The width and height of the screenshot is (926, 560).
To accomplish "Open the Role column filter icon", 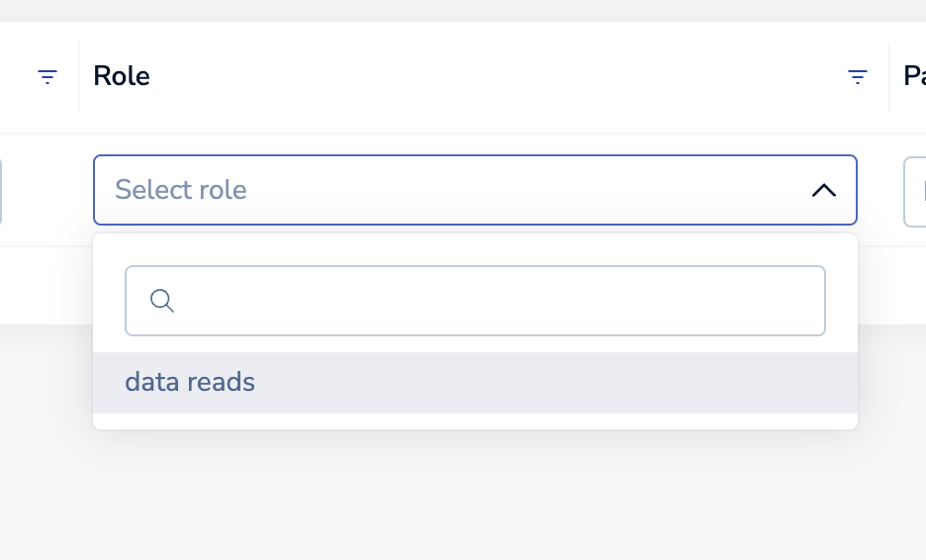I will [858, 76].
